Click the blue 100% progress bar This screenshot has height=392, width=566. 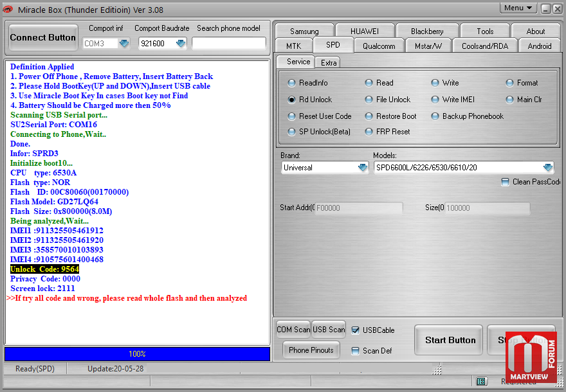pos(137,354)
